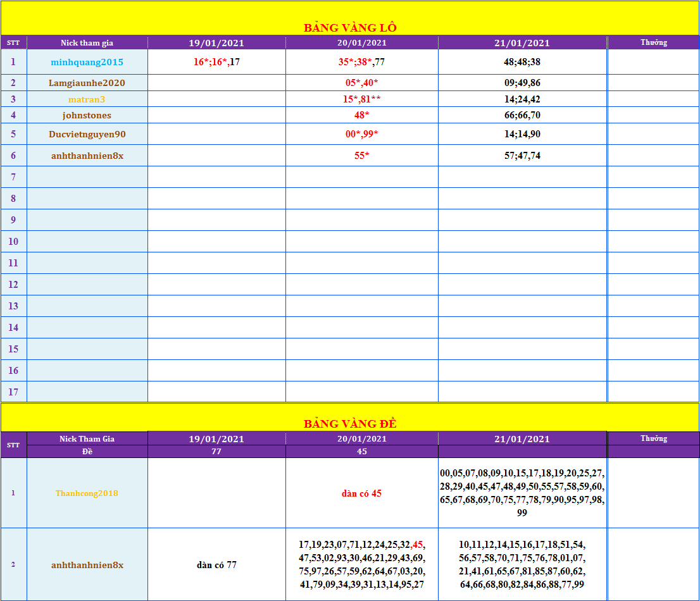700x601 pixels.
Task: Click the cell showing 05*,40*
Action: [361, 83]
